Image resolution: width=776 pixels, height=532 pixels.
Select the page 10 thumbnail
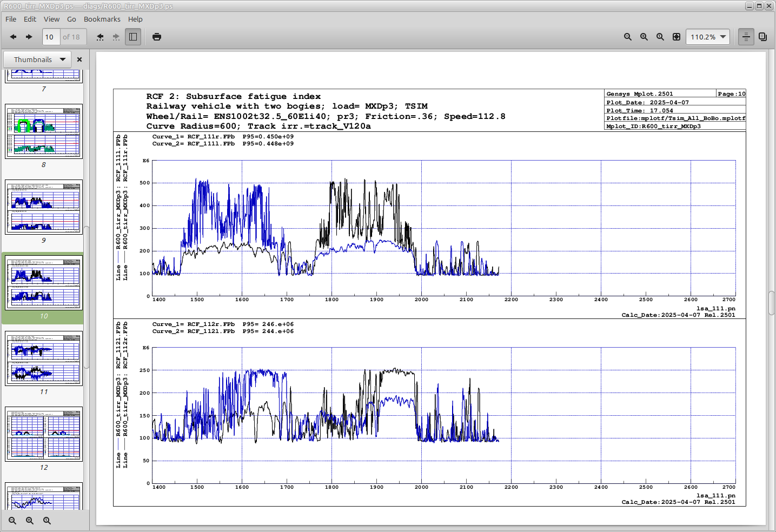44,283
